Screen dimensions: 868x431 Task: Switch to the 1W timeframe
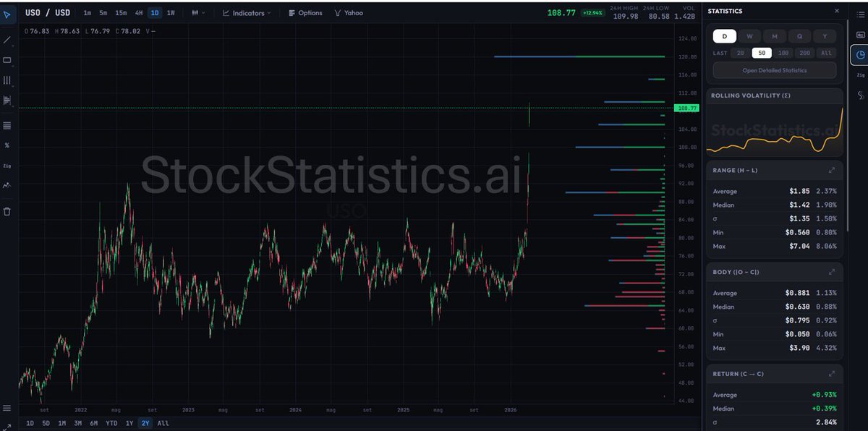coord(171,13)
